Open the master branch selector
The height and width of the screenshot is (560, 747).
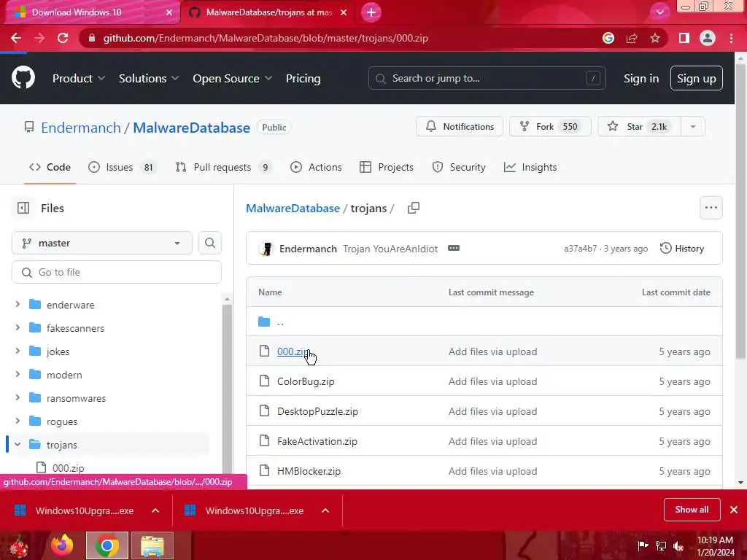click(x=102, y=243)
